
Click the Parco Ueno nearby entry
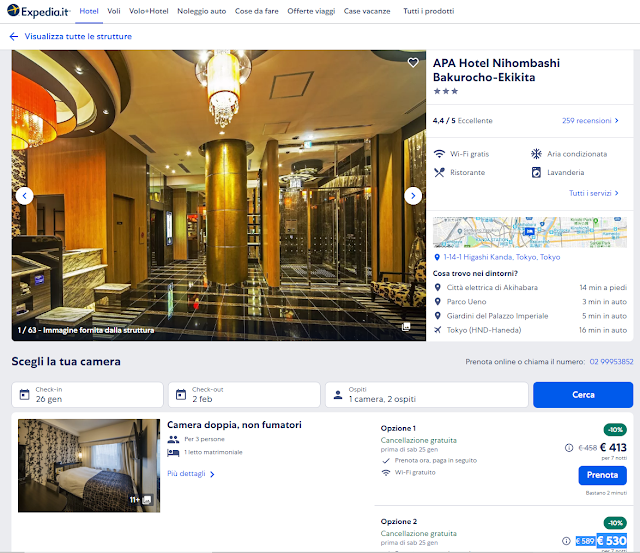coord(530,302)
